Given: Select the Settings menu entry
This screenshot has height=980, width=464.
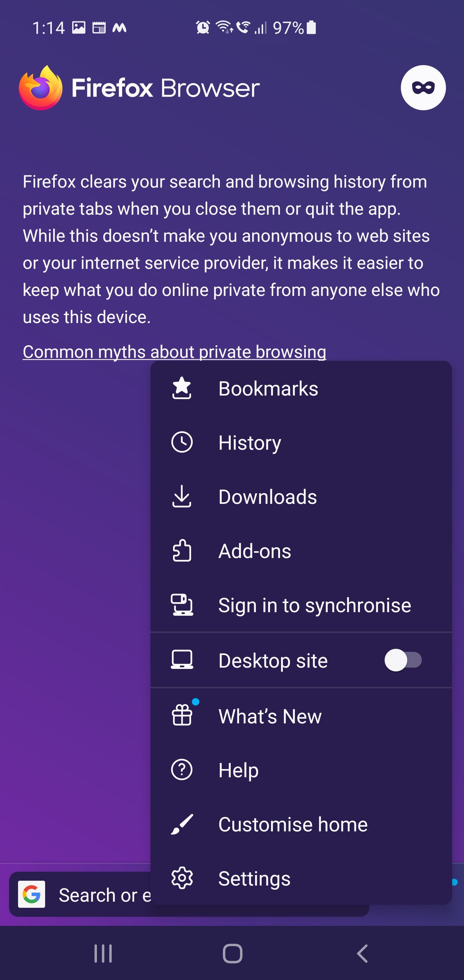Looking at the screenshot, I should 254,878.
